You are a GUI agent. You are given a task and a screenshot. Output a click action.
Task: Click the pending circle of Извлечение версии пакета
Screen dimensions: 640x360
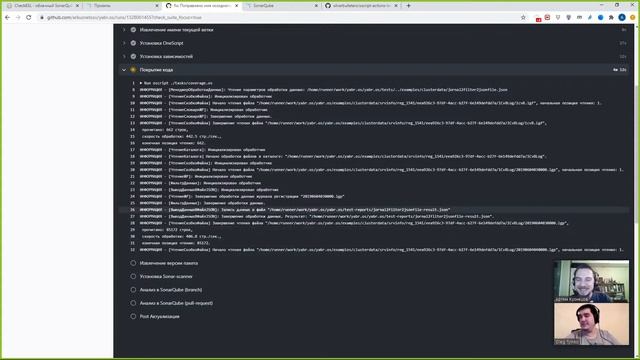point(133,263)
